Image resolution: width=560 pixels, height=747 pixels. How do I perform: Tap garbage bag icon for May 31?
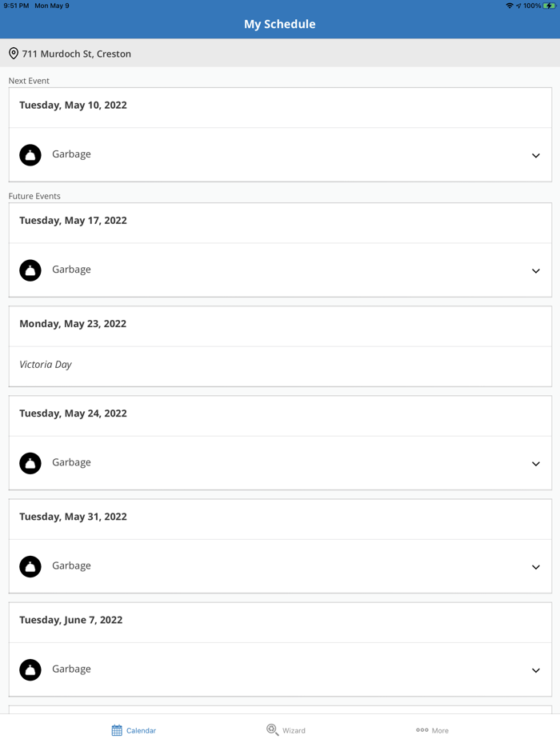[30, 566]
